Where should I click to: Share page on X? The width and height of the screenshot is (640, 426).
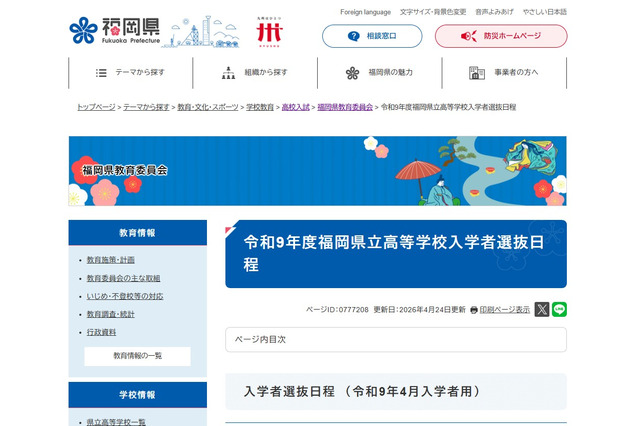click(542, 309)
